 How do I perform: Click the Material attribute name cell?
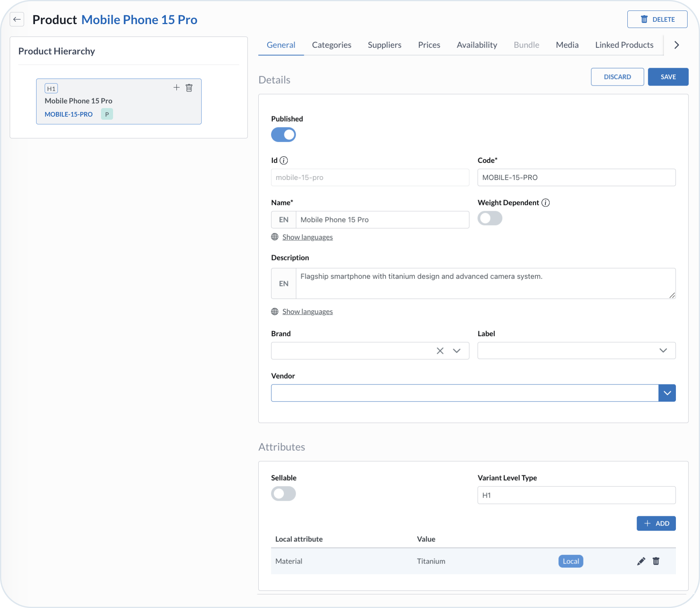(289, 561)
